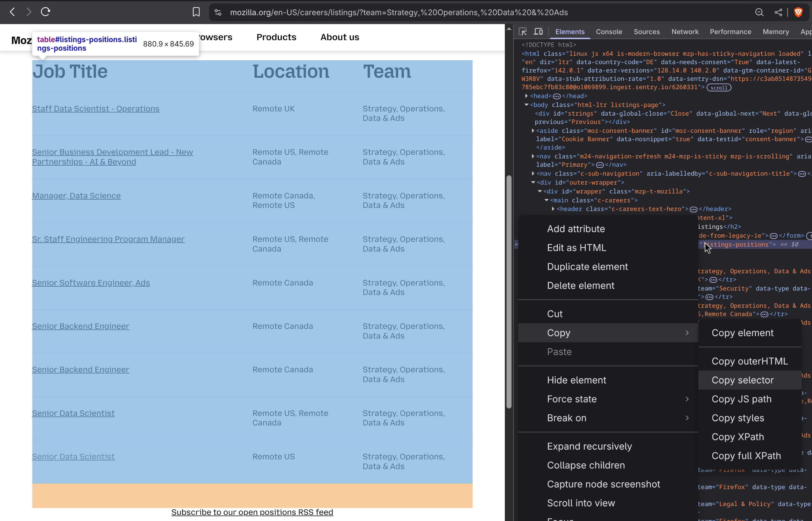The height and width of the screenshot is (521, 812).
Task: Switch to the Network tab
Action: [685, 32]
